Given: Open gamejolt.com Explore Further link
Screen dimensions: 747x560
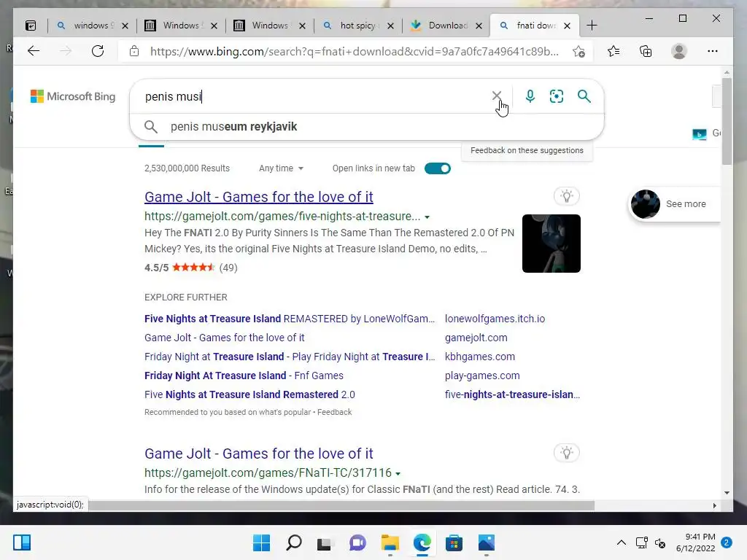Looking at the screenshot, I should [476, 338].
